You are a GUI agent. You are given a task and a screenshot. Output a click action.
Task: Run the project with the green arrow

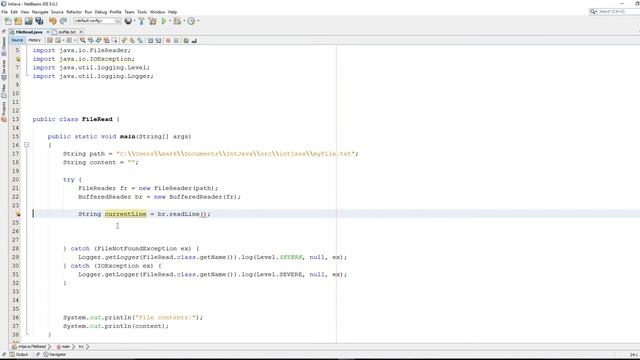point(164,21)
